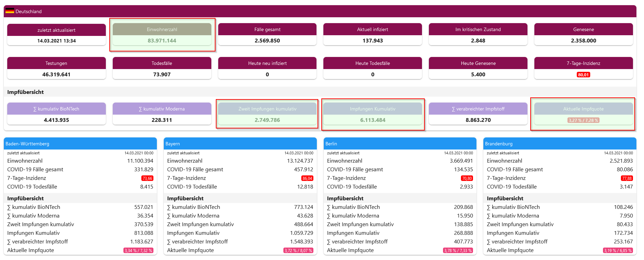The width and height of the screenshot is (644, 260).
Task: Open the Bayern panel header
Action: pos(240,144)
